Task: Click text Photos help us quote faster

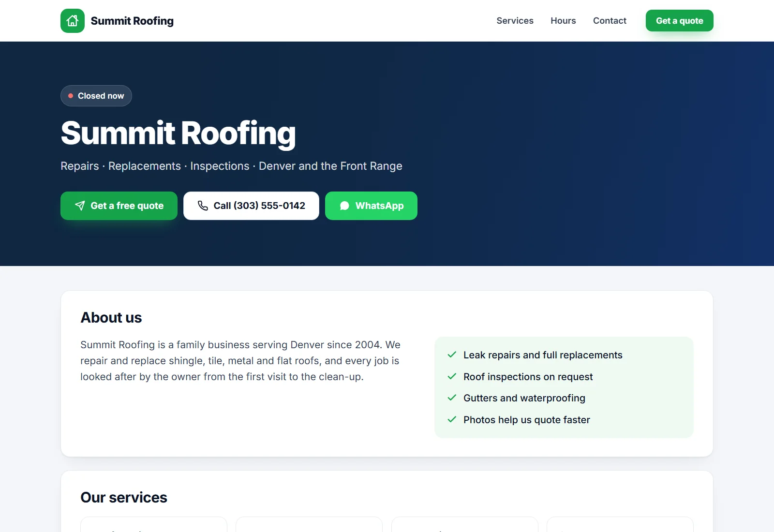Action: 527,420
